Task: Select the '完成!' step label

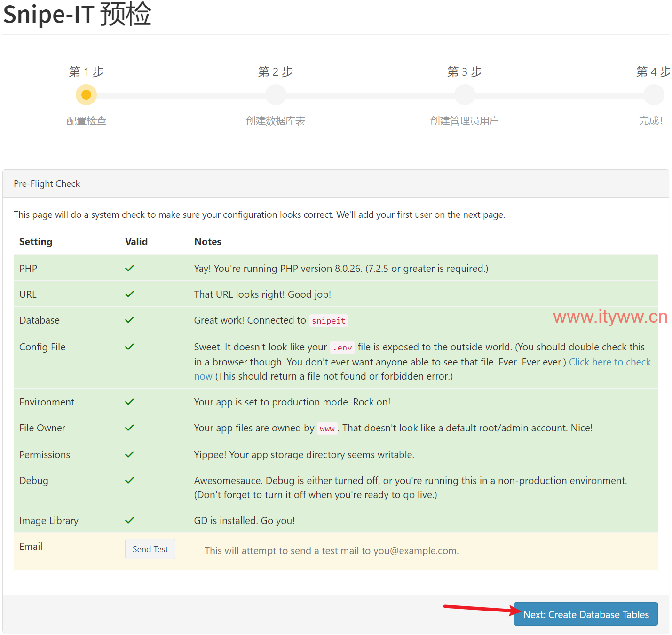Action: tap(651, 121)
